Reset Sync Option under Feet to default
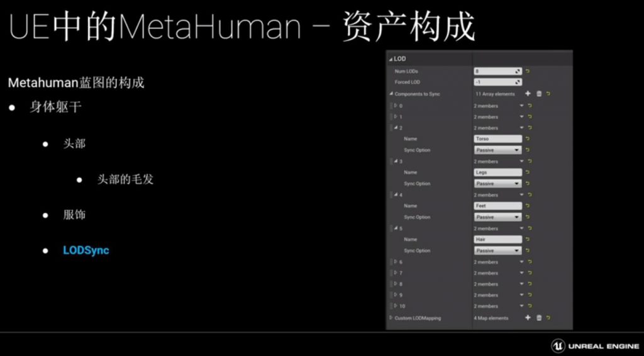644x356 pixels. coord(528,217)
